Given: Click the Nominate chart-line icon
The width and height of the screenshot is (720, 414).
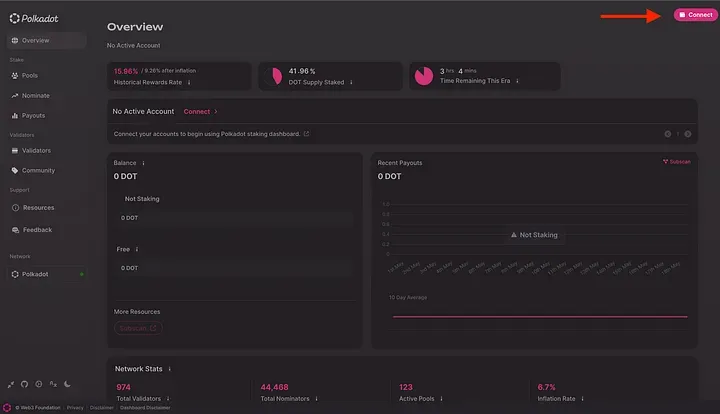Looking at the screenshot, I should tap(15, 95).
